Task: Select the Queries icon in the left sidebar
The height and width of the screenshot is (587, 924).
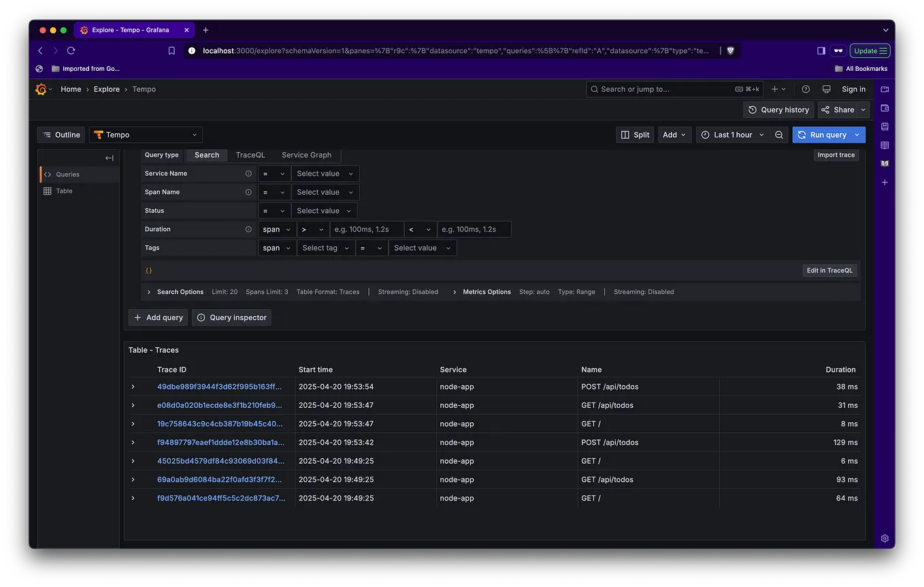Action: [48, 174]
